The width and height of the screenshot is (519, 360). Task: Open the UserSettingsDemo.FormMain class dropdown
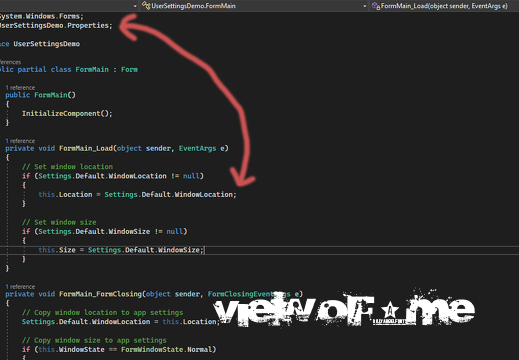coord(253,6)
